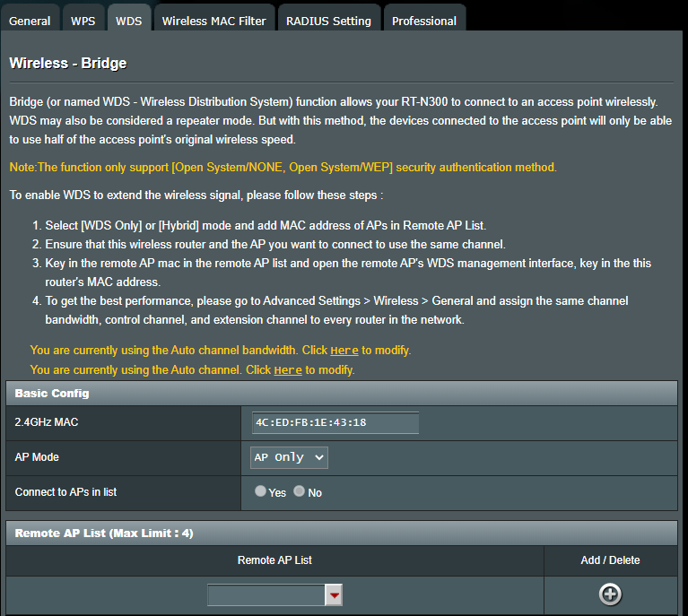
Task: Expand Remote AP List red arrow dropdown
Action: [x=334, y=595]
